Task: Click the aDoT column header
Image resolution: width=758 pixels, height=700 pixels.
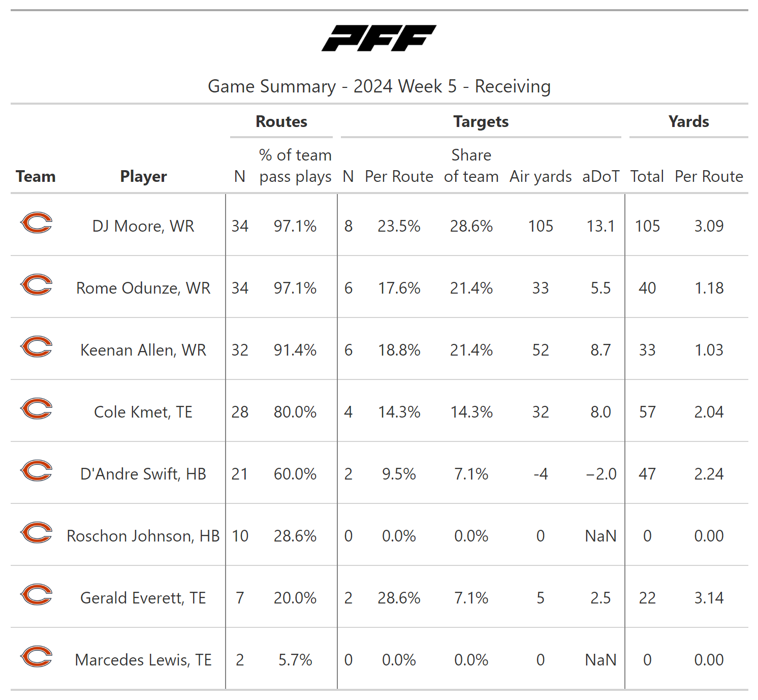Action: tap(601, 176)
